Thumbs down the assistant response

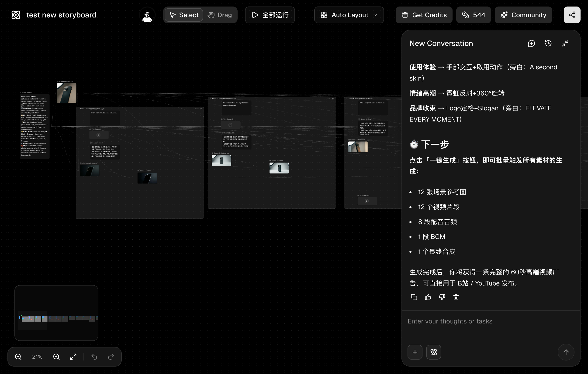click(x=442, y=297)
